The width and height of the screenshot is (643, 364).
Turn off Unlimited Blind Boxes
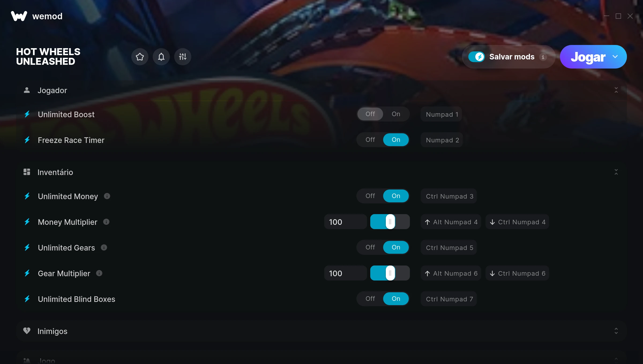pos(370,299)
